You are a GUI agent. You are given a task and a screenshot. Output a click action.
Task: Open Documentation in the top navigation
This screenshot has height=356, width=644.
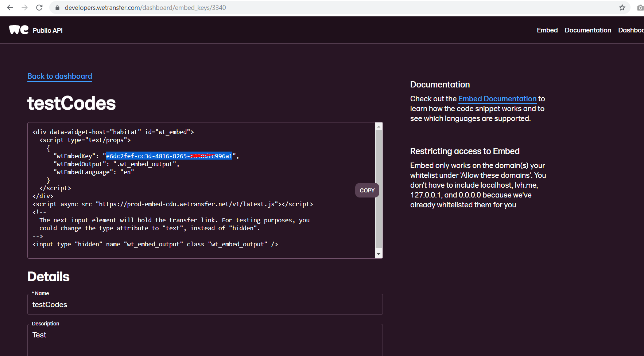coord(588,30)
